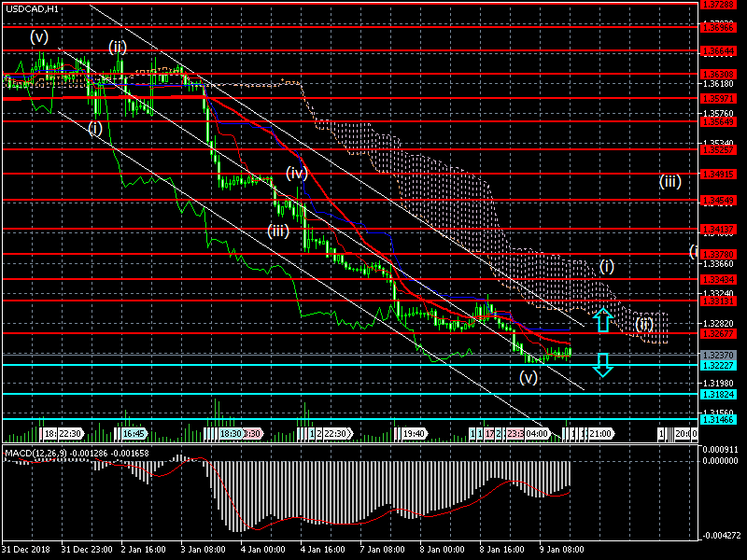Select the 1.36308 price level label
Viewport: 747px width, 560px height.
(x=717, y=75)
